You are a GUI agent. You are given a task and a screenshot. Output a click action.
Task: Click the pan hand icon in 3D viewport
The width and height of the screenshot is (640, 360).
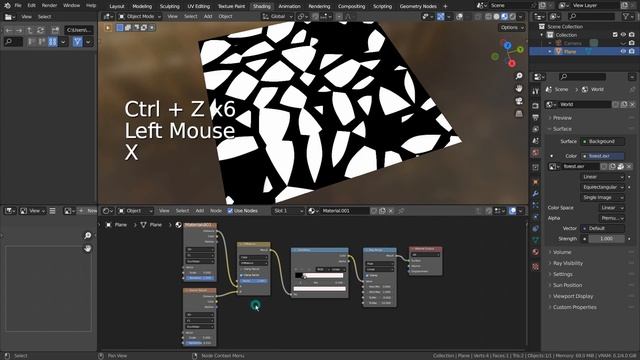tap(519, 89)
